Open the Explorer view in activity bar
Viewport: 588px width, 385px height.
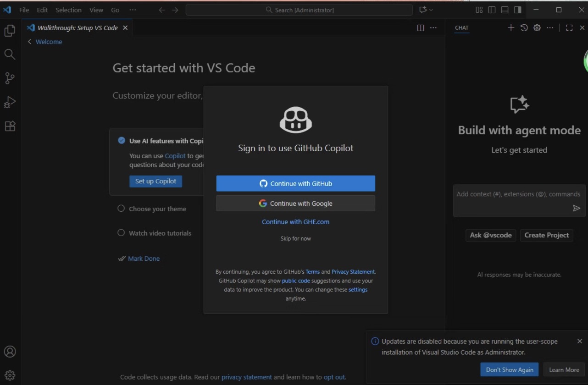[10, 31]
